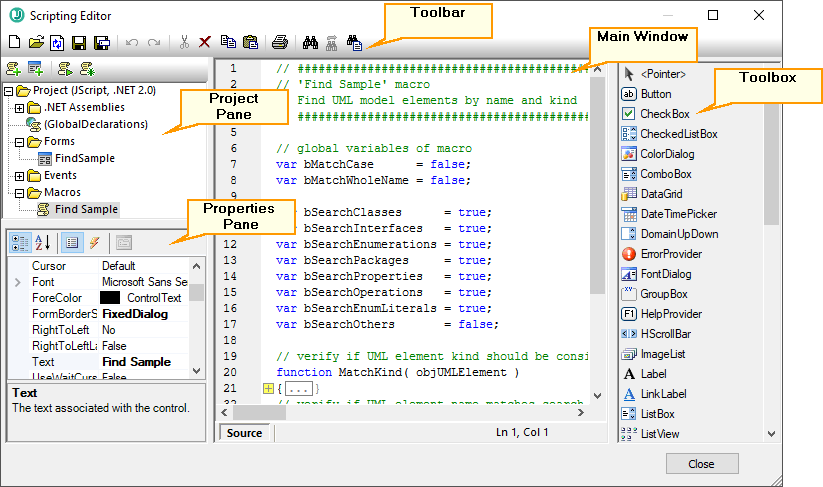Click the Find binoculars icon
Image resolution: width=823 pixels, height=487 pixels.
(x=310, y=43)
